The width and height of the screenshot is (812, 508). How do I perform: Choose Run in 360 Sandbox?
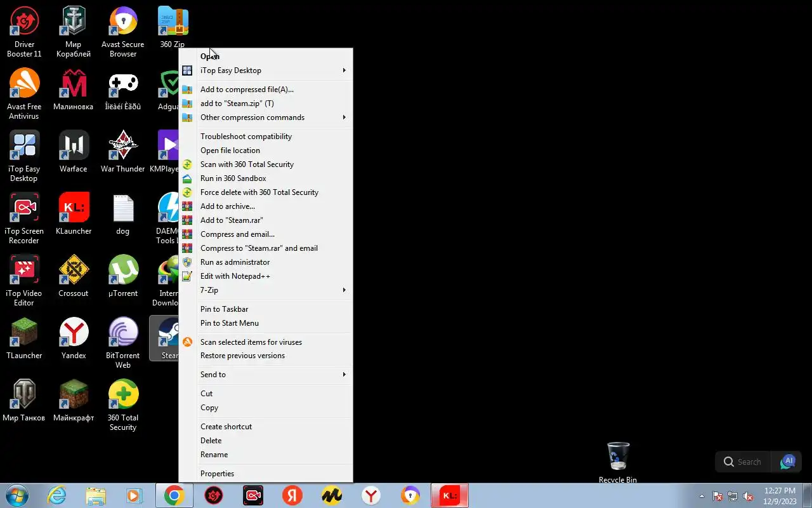[x=266, y=178]
